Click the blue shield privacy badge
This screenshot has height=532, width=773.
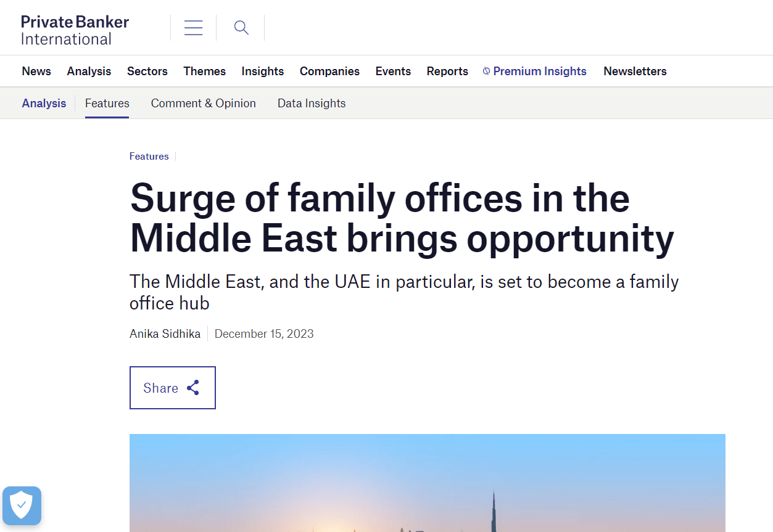[x=22, y=505]
